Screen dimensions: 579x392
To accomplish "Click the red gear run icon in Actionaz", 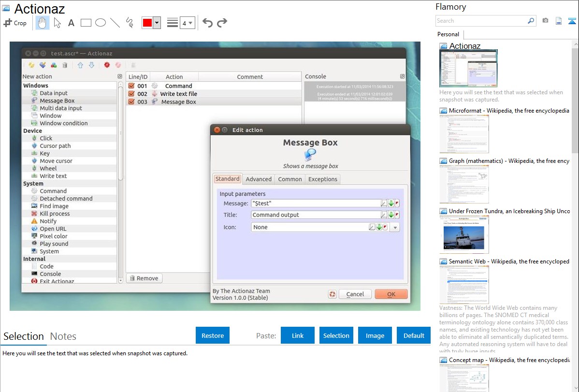I will click(x=107, y=65).
